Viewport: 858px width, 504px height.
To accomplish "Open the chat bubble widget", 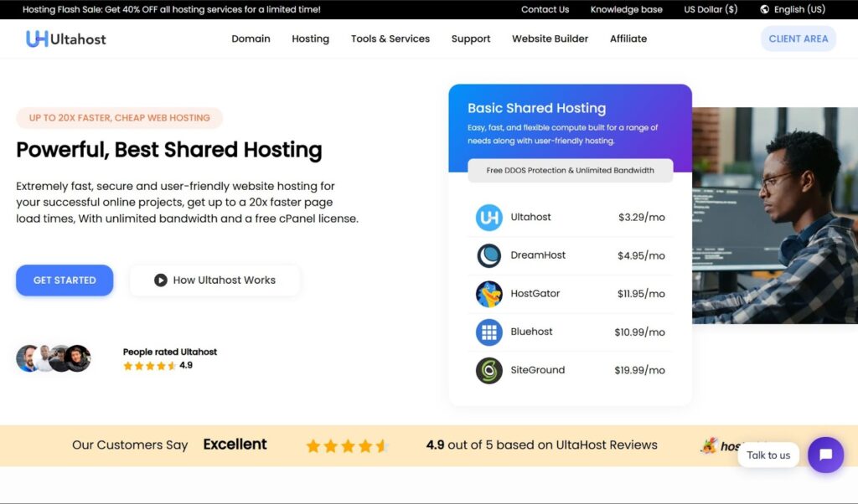I will [x=824, y=455].
